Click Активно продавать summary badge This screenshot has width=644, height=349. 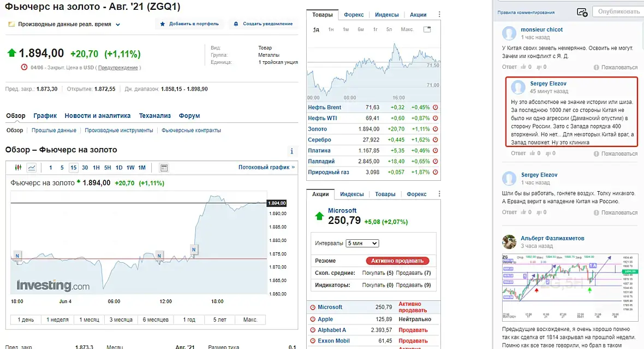tap(397, 261)
